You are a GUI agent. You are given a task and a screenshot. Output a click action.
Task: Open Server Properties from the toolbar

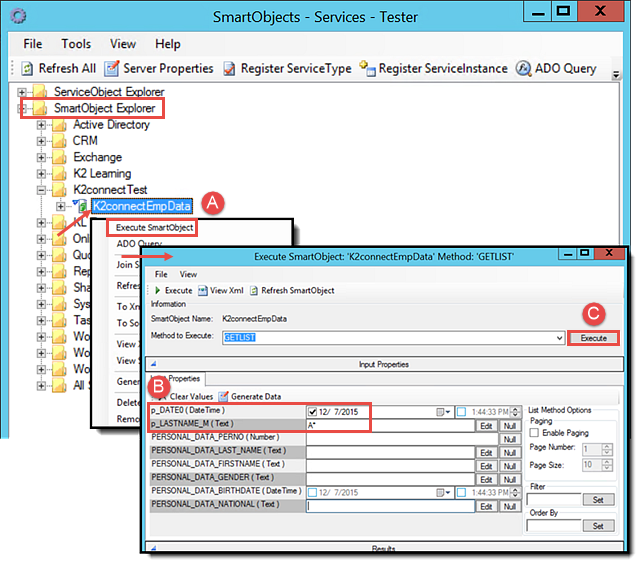click(x=113, y=69)
